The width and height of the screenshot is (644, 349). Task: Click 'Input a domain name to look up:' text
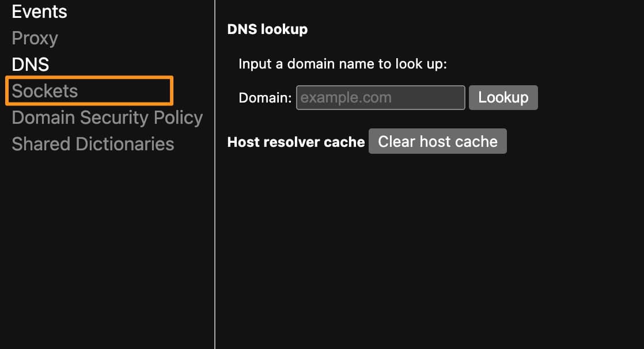[343, 64]
